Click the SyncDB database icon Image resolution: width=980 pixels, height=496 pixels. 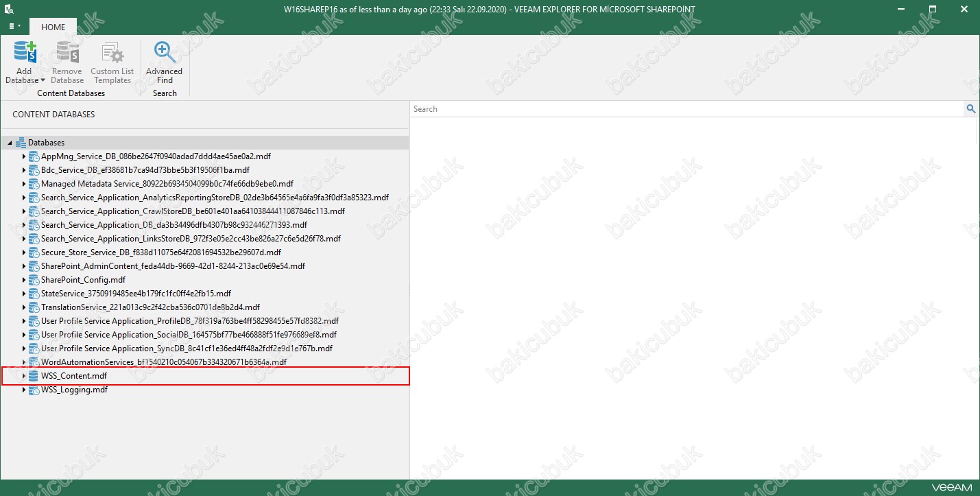34,349
